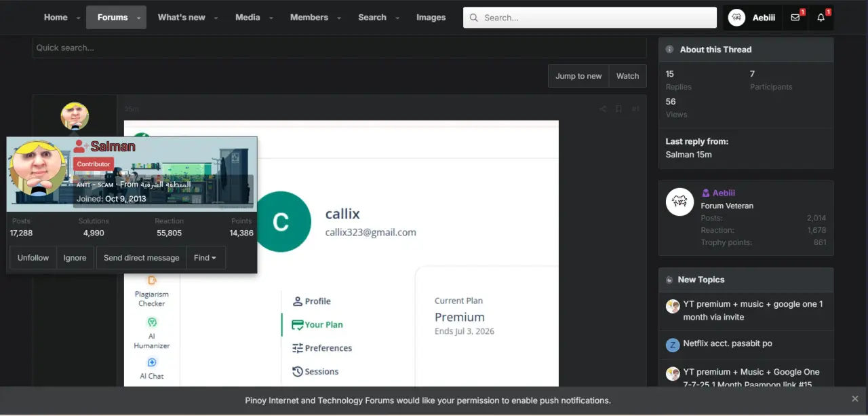
Task: Click Z avatar beside Netflix topic
Action: (x=673, y=345)
